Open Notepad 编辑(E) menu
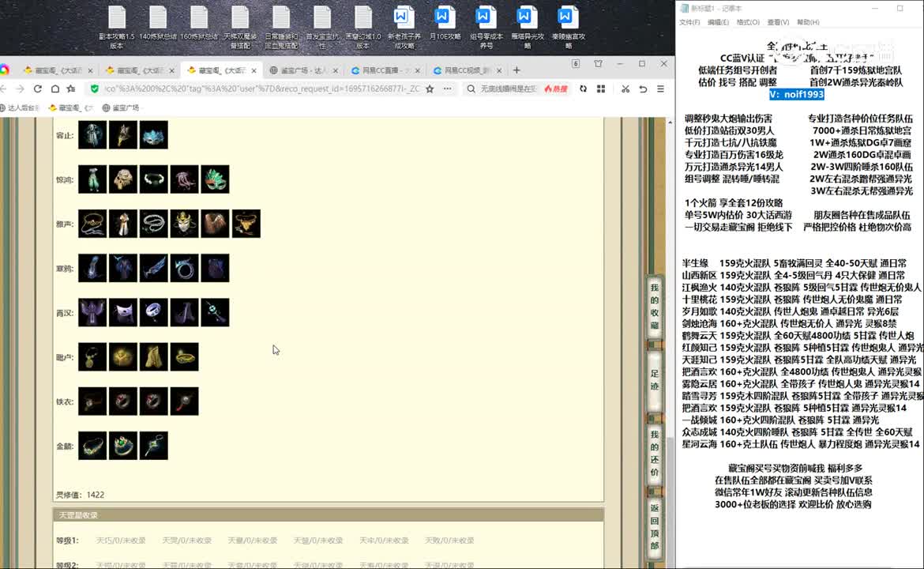 click(718, 22)
